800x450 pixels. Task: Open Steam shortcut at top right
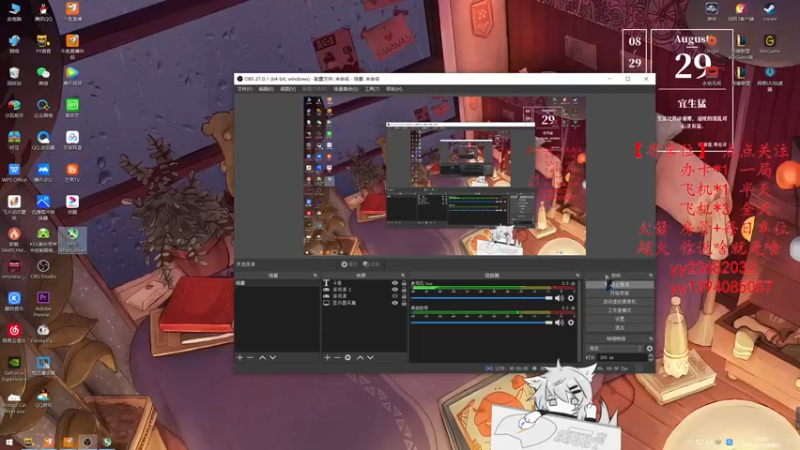tap(769, 12)
